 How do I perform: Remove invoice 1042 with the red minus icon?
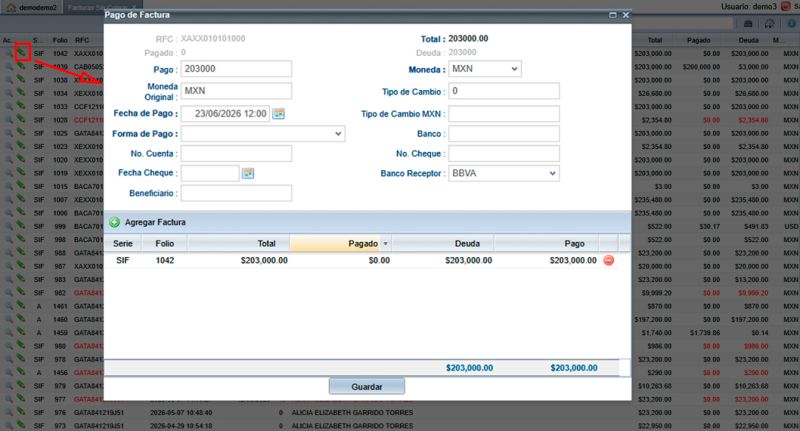point(609,261)
